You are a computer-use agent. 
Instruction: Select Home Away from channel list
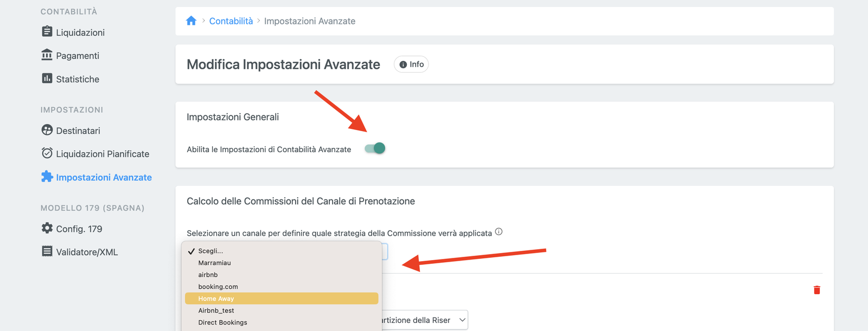click(216, 298)
